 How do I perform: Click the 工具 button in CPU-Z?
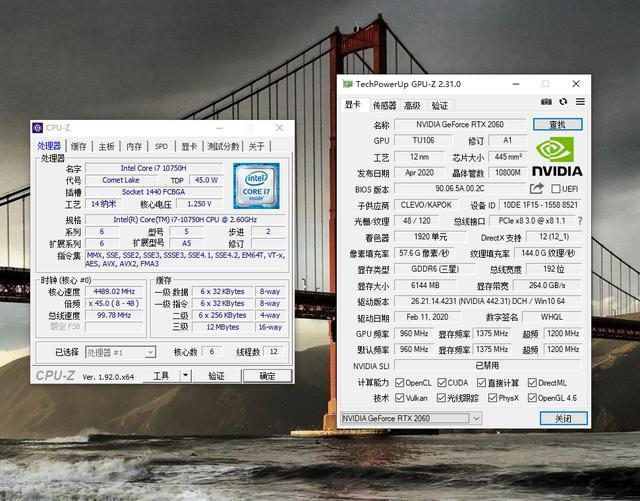click(162, 376)
